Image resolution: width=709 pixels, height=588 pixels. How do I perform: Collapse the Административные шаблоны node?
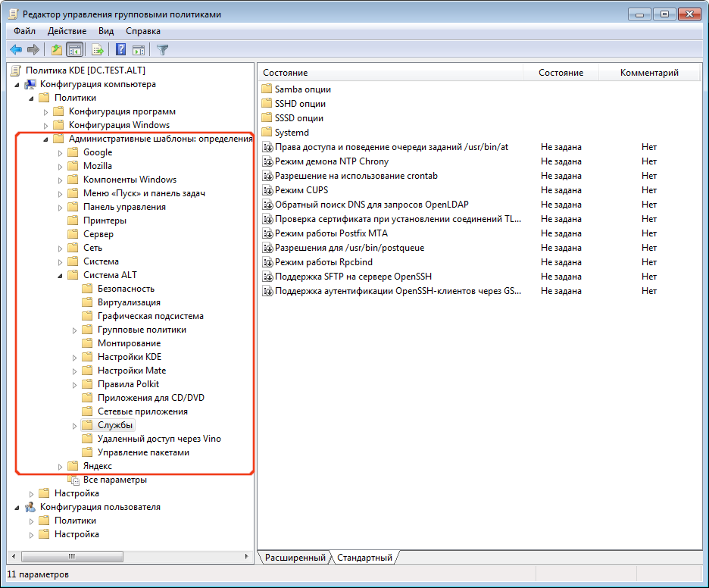(45, 139)
